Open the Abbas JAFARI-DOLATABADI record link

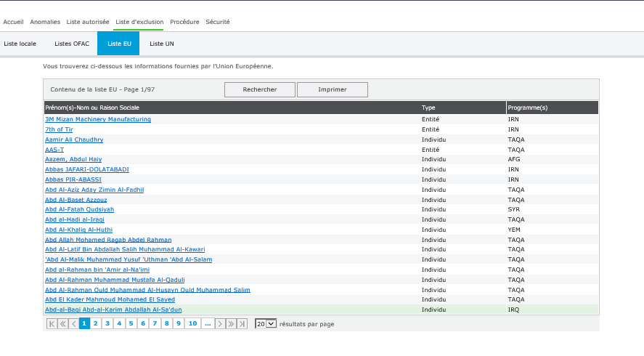(x=87, y=169)
